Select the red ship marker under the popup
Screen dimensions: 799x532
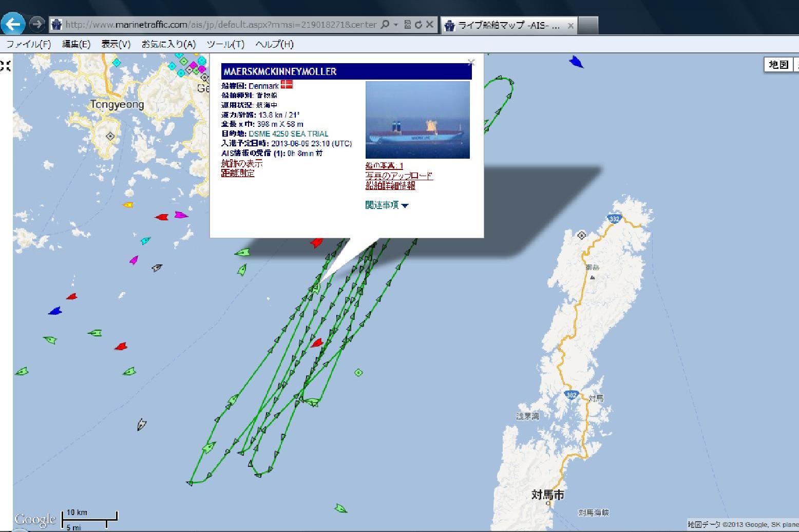pyautogui.click(x=317, y=242)
